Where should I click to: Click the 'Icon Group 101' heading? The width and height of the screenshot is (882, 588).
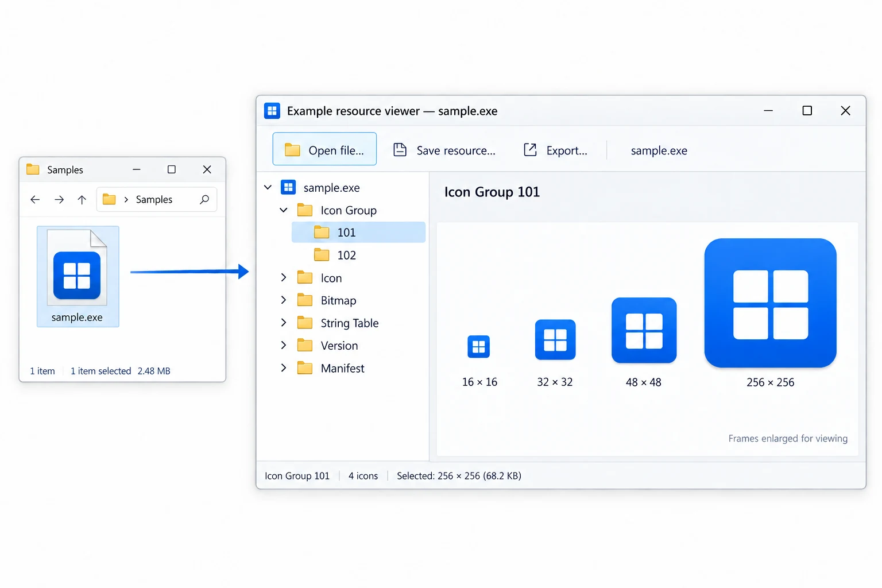pos(492,192)
